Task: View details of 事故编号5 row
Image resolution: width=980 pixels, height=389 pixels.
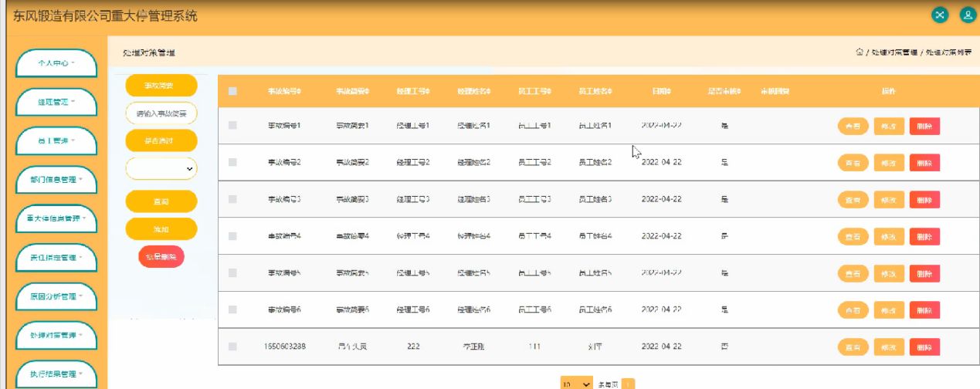Action: tap(853, 273)
